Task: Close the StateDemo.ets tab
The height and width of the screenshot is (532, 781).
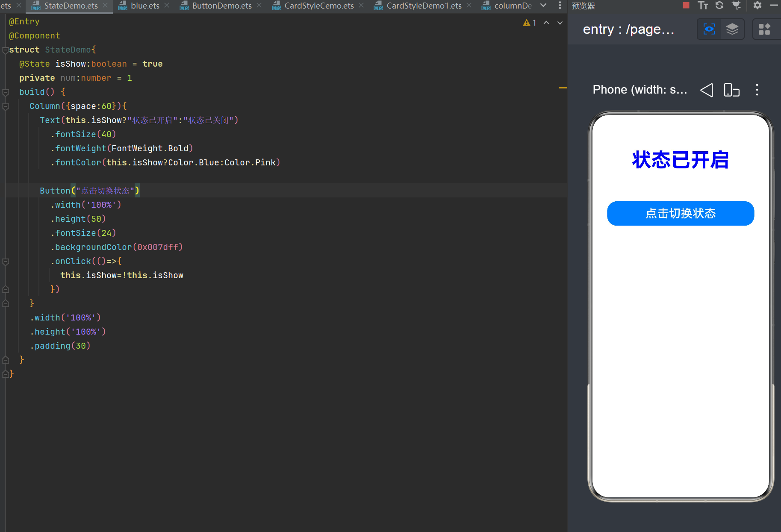Action: pyautogui.click(x=105, y=6)
